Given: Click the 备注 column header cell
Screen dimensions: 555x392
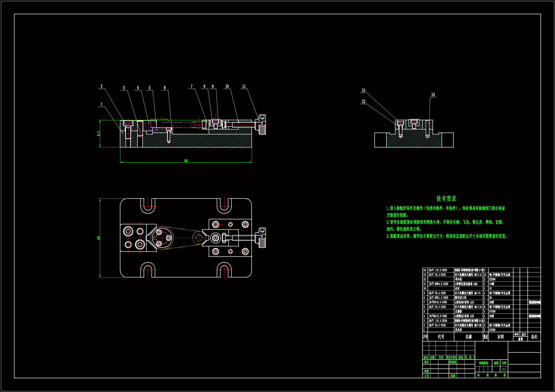Looking at the screenshot, I should (534, 337).
